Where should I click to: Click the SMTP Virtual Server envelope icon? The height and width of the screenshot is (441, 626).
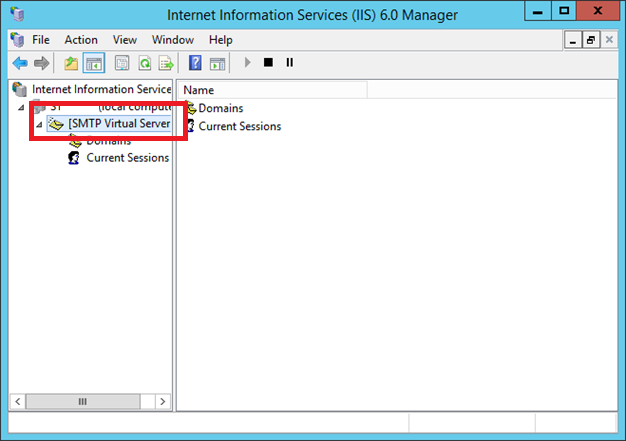pyautogui.click(x=56, y=124)
